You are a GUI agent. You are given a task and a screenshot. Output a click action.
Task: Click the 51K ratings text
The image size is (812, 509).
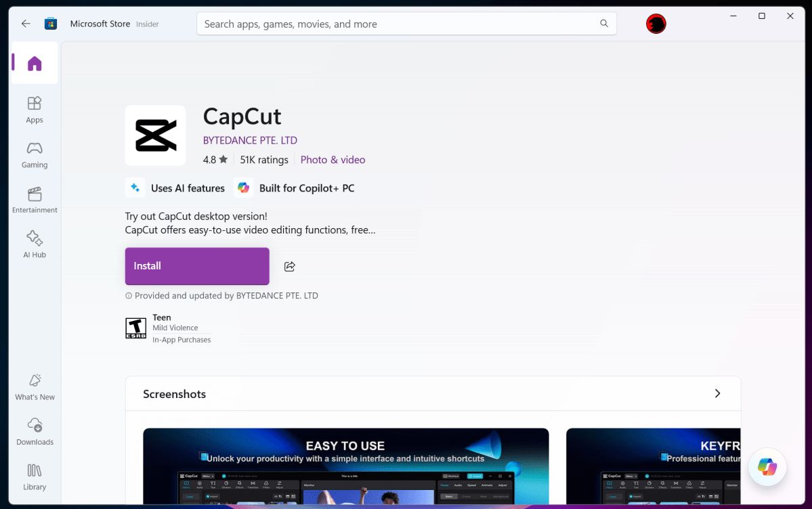point(264,160)
